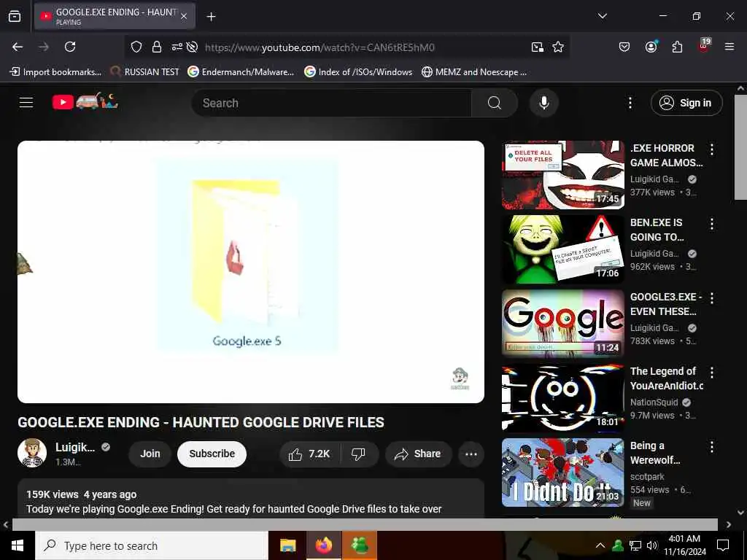Open options for Being a Werewolf video
The height and width of the screenshot is (560, 747).
point(712,447)
